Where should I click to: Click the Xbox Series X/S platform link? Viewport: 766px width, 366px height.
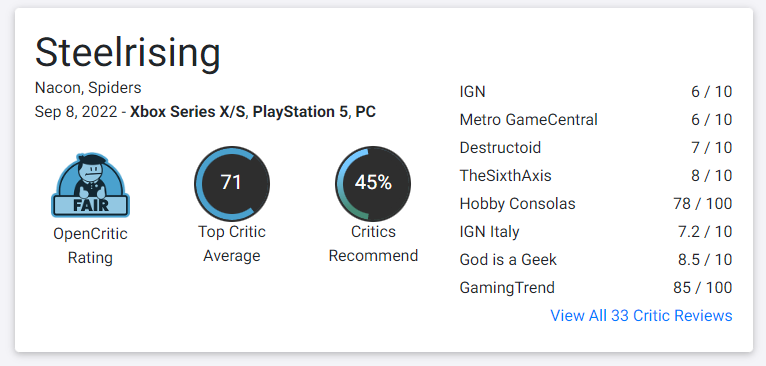[x=188, y=112]
